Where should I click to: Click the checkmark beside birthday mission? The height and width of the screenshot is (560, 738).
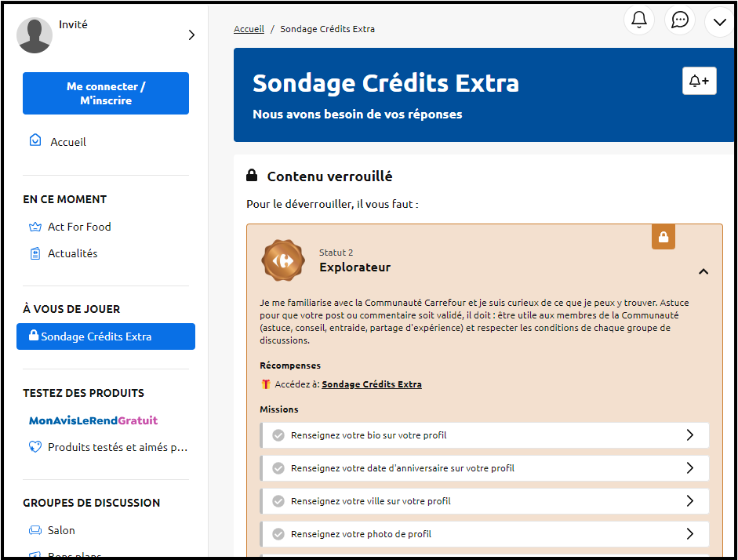coord(278,468)
